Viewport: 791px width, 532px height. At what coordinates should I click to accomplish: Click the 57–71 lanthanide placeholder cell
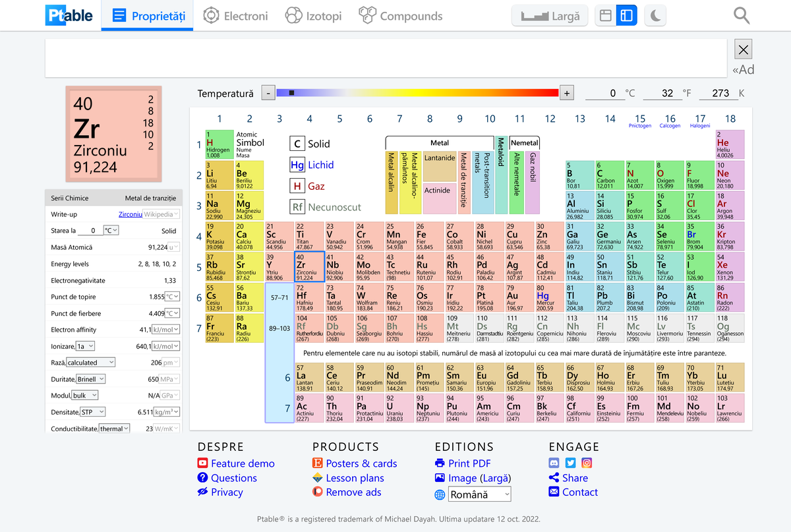click(279, 297)
